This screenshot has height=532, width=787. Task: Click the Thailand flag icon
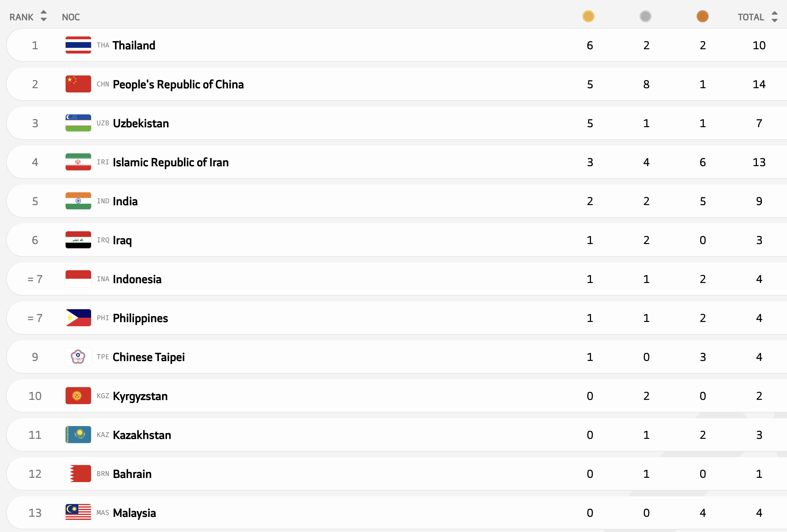pyautogui.click(x=78, y=45)
